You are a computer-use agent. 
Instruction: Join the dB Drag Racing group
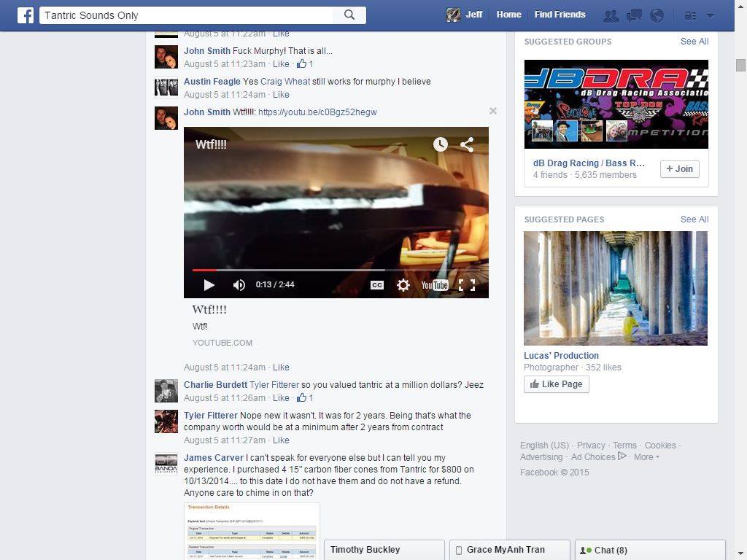679,169
